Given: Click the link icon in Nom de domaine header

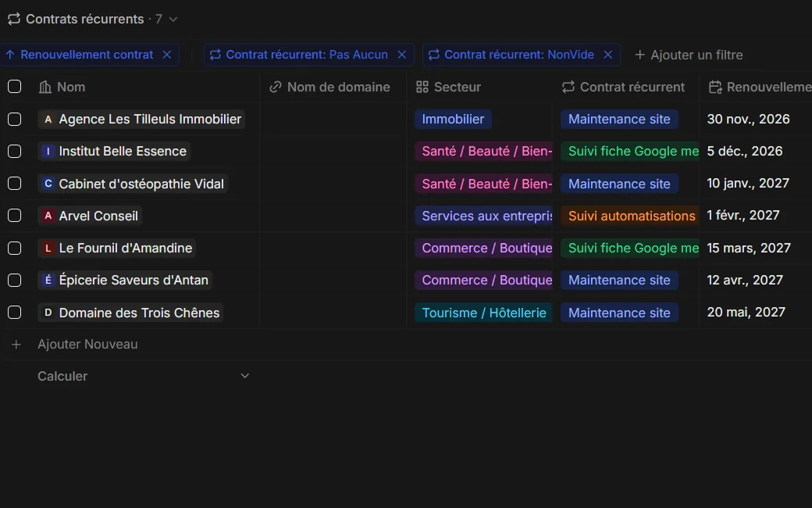Looking at the screenshot, I should pos(276,87).
